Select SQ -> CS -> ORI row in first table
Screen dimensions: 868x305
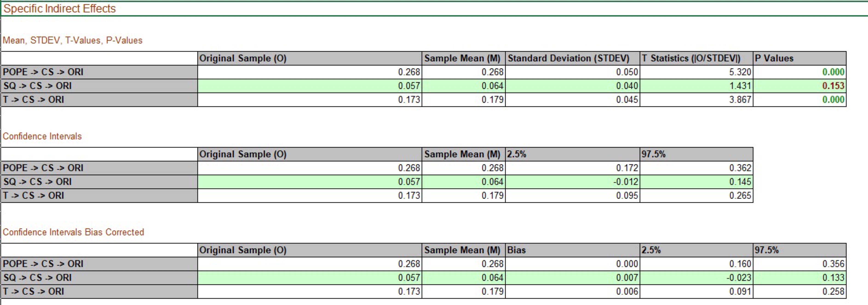37,86
